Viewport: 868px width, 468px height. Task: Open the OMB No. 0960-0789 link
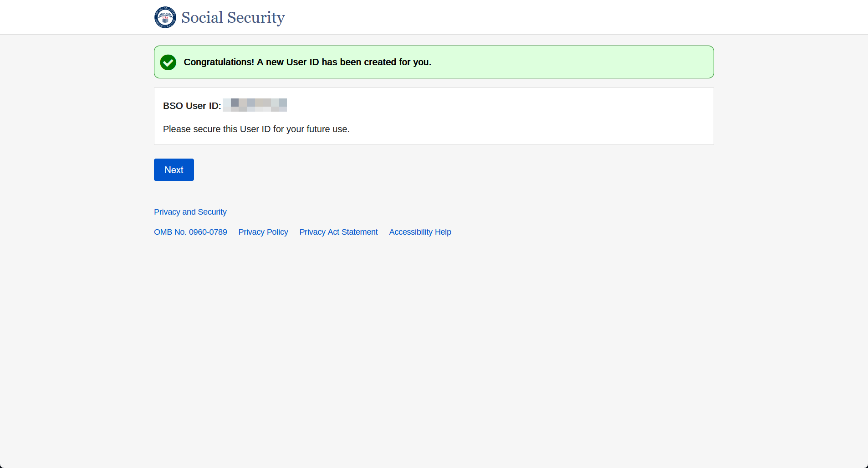pyautogui.click(x=190, y=232)
